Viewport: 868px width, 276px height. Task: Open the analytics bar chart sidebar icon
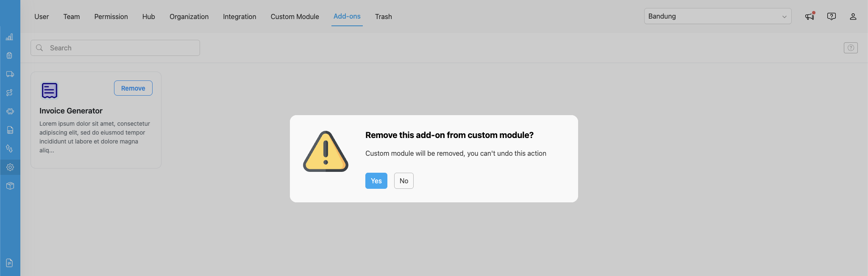10,37
